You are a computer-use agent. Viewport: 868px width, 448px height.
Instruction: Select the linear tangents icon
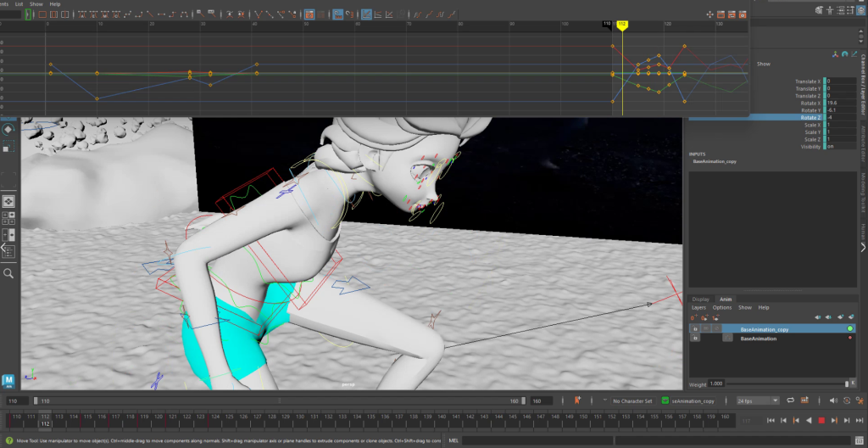[x=149, y=14]
